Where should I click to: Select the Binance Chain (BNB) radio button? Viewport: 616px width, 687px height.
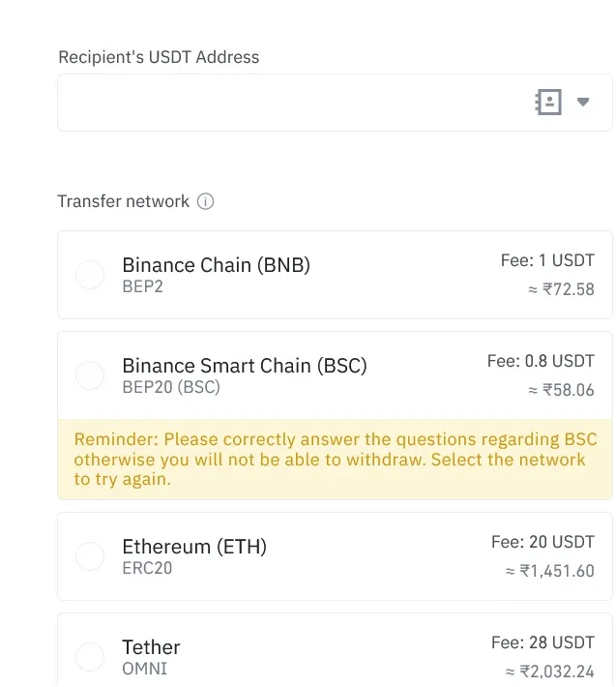pyautogui.click(x=90, y=275)
